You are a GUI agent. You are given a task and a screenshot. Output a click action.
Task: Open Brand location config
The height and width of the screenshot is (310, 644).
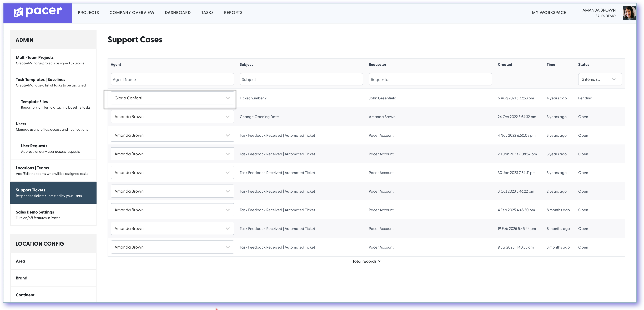click(53, 278)
